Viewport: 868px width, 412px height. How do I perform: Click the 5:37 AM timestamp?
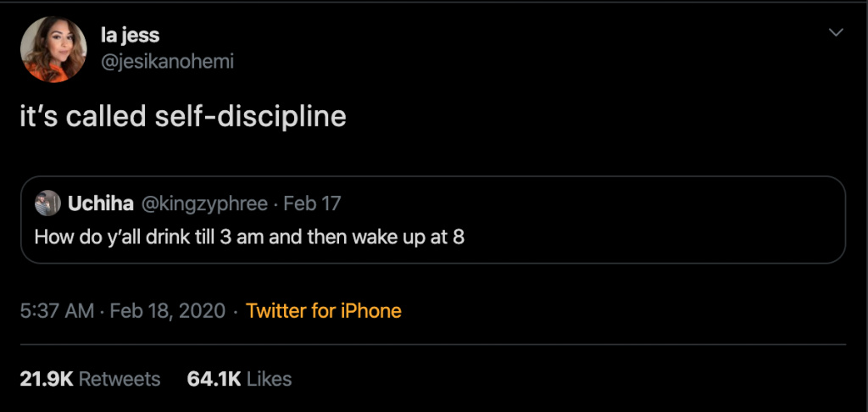coord(57,311)
